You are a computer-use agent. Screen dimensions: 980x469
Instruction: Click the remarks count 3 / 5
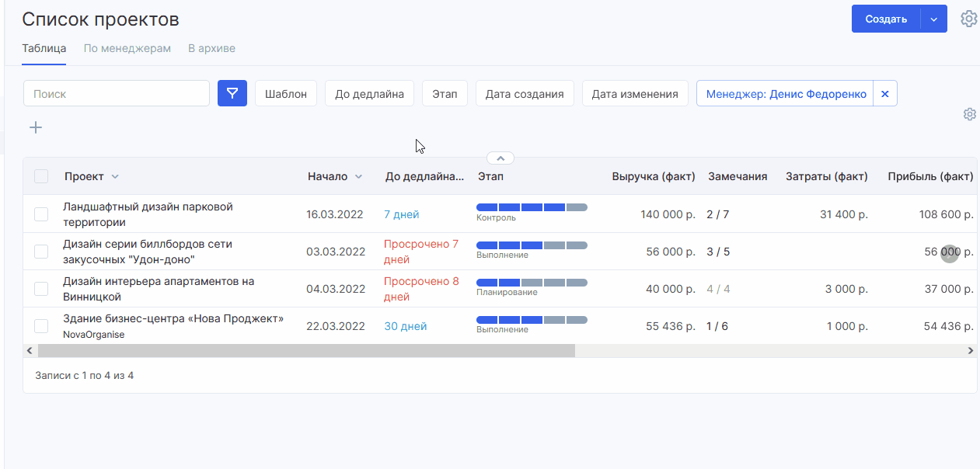[x=718, y=252]
